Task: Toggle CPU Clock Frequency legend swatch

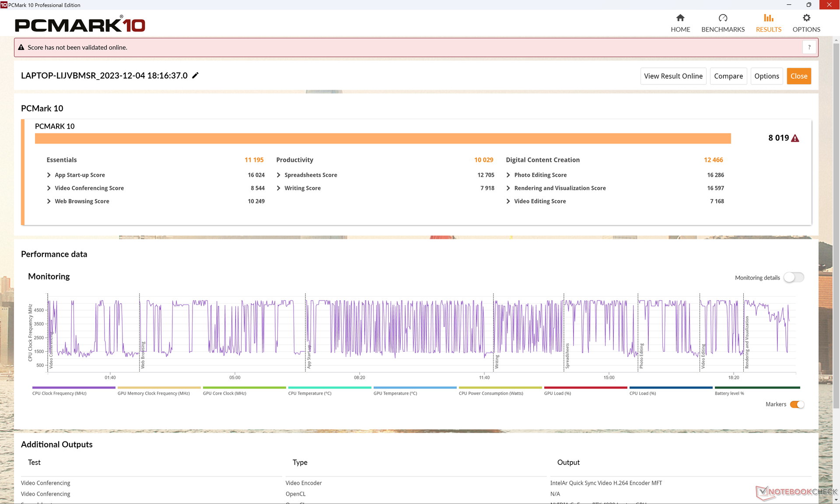Action: 73,388
